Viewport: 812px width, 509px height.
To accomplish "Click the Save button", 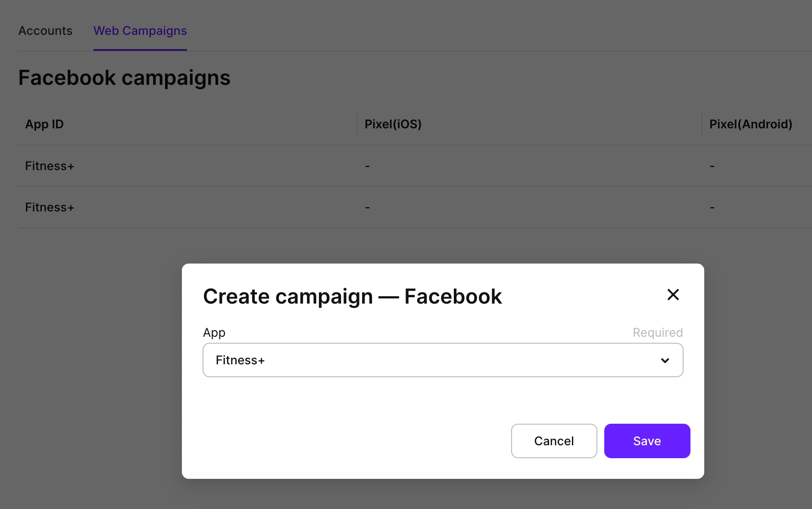I will [x=647, y=441].
